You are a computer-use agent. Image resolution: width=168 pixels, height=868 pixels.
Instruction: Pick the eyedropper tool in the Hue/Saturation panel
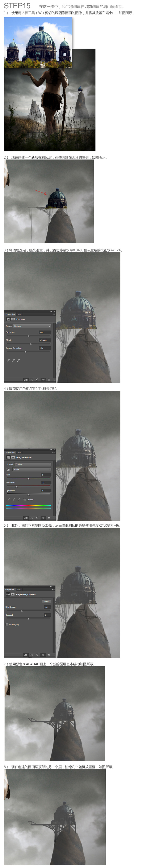click(8, 500)
